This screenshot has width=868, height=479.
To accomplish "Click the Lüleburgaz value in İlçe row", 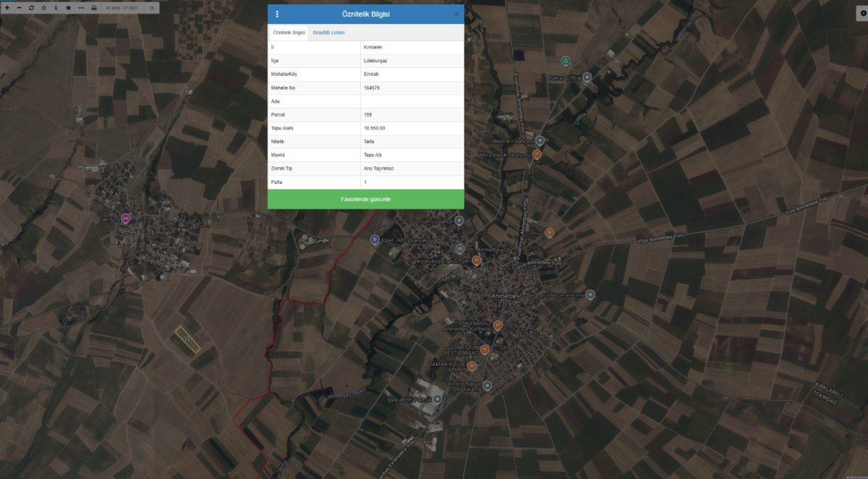I will 412,61.
